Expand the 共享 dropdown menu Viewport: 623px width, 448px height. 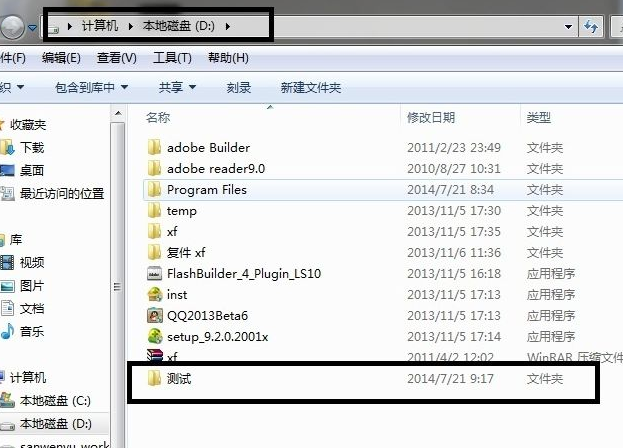click(177, 87)
